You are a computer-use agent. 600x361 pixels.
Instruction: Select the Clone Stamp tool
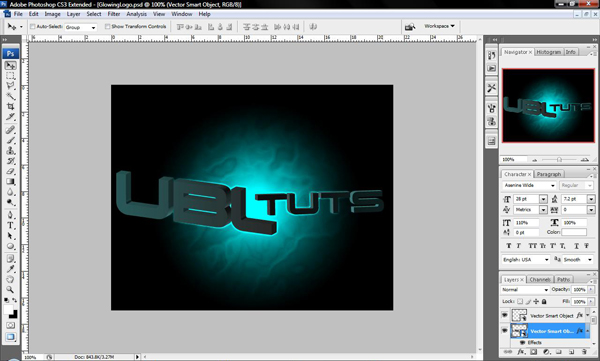coord(10,150)
